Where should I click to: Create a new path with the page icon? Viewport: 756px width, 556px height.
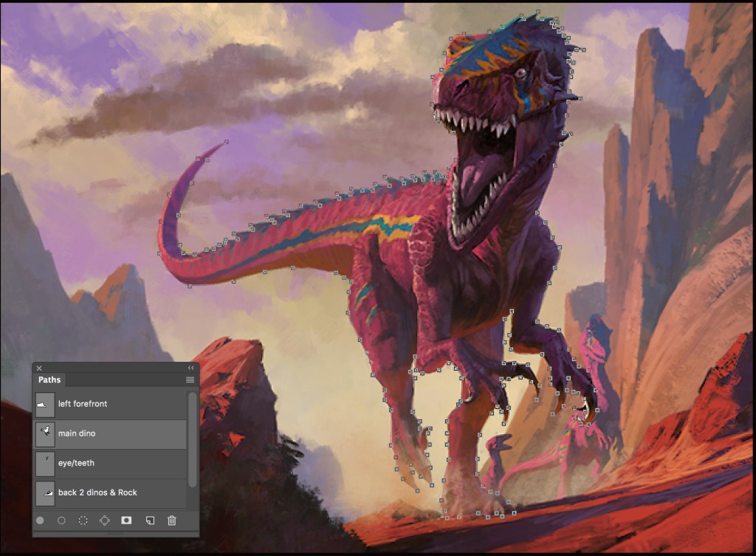click(x=149, y=521)
